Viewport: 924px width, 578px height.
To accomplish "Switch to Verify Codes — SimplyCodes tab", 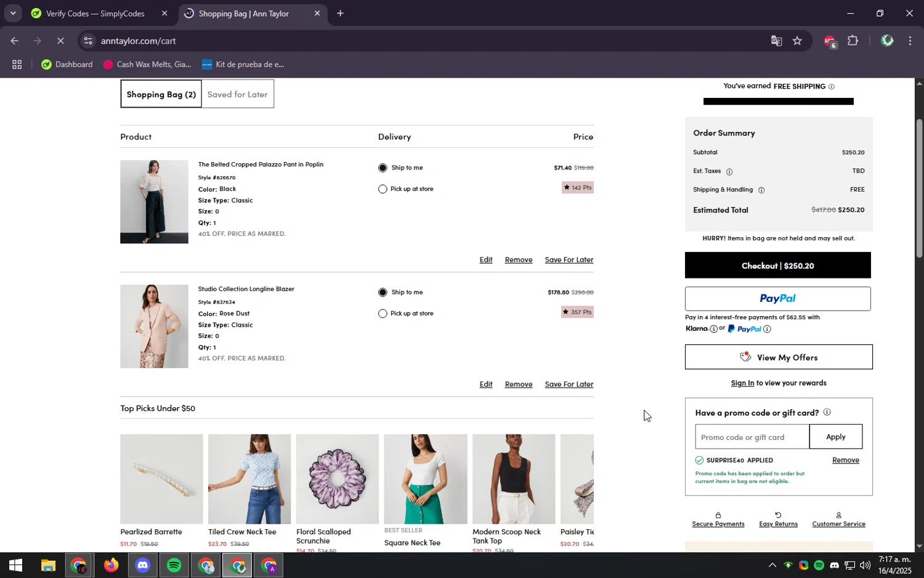I will coord(95,14).
